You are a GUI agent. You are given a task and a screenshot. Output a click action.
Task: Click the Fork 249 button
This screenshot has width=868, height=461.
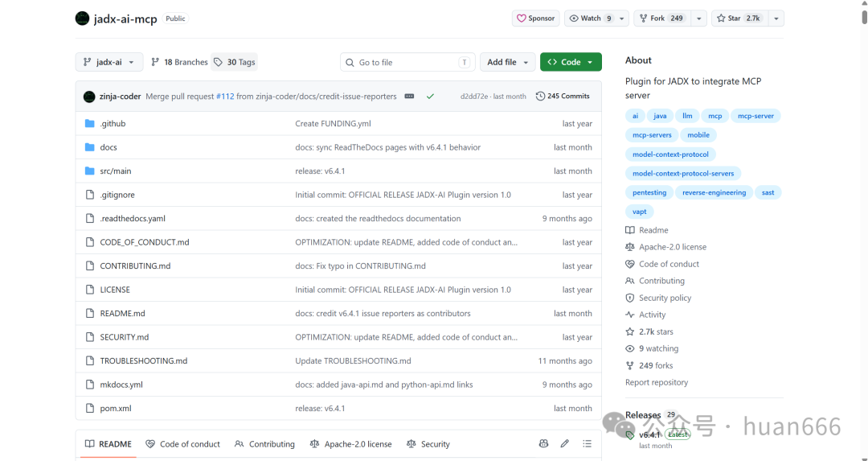point(662,19)
